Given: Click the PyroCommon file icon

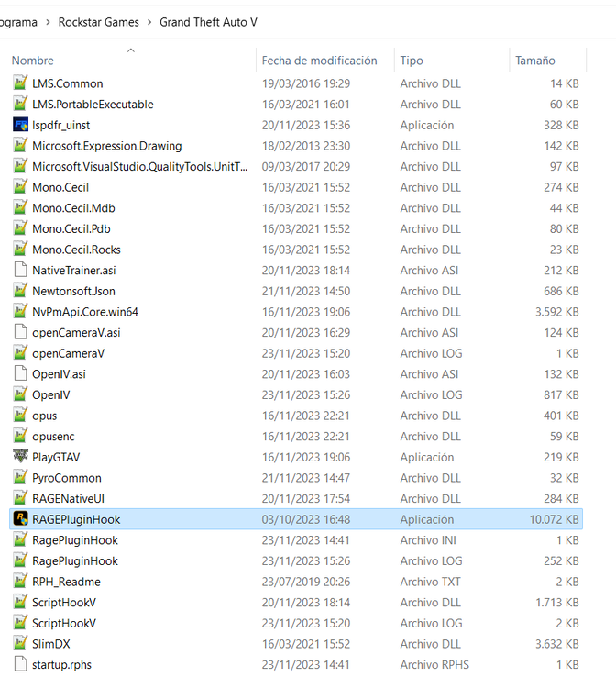Looking at the screenshot, I should (x=20, y=477).
